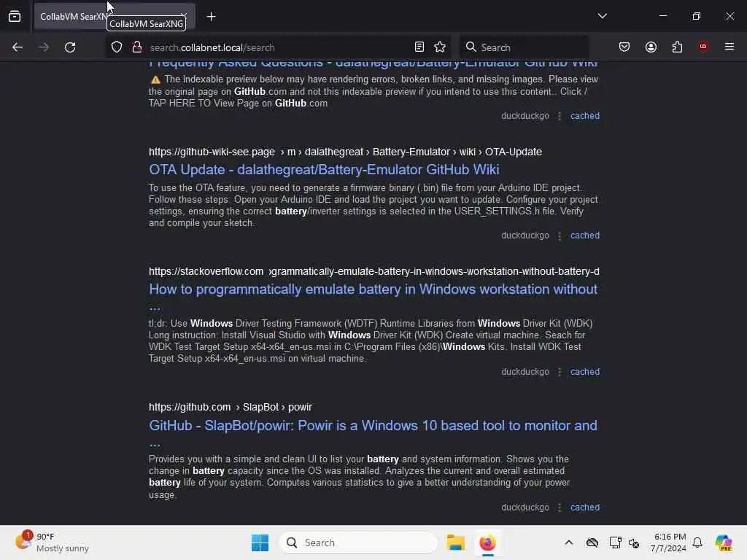Open the network status tray icon
Viewport: 747px width, 560px height.
point(615,542)
